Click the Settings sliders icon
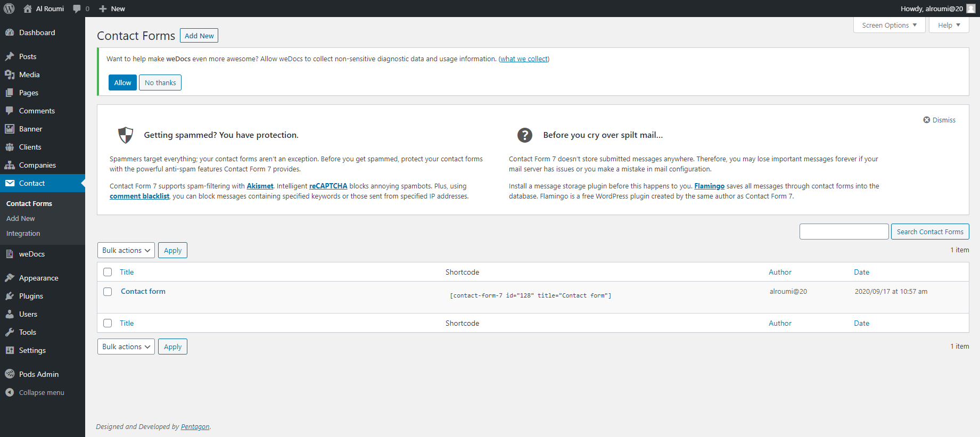This screenshot has height=437, width=980. pyautogui.click(x=10, y=350)
